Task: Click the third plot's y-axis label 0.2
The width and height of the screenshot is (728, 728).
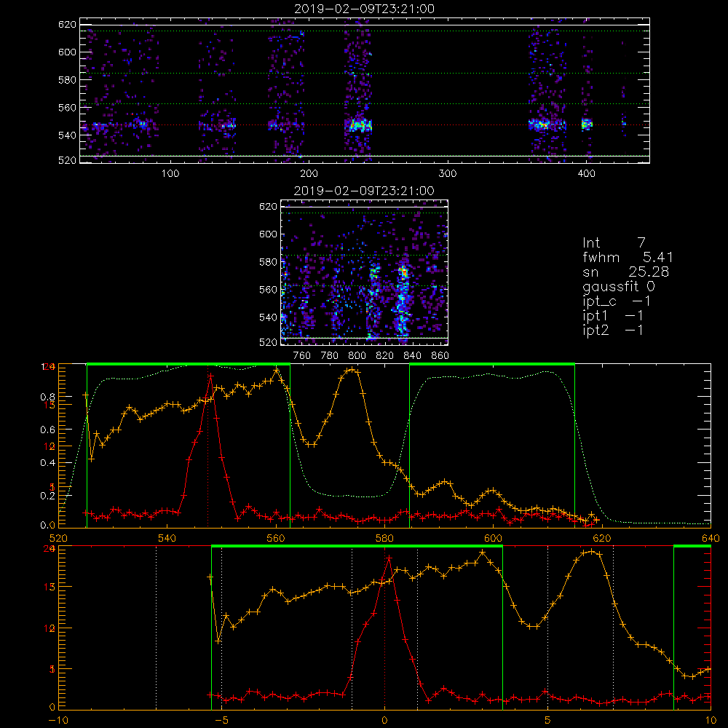Action: pos(48,495)
